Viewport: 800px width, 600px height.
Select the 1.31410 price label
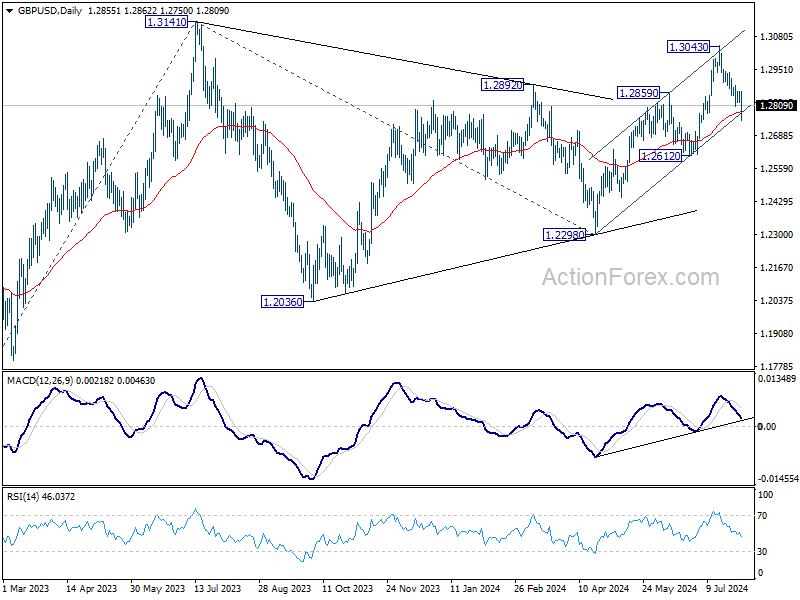(166, 22)
